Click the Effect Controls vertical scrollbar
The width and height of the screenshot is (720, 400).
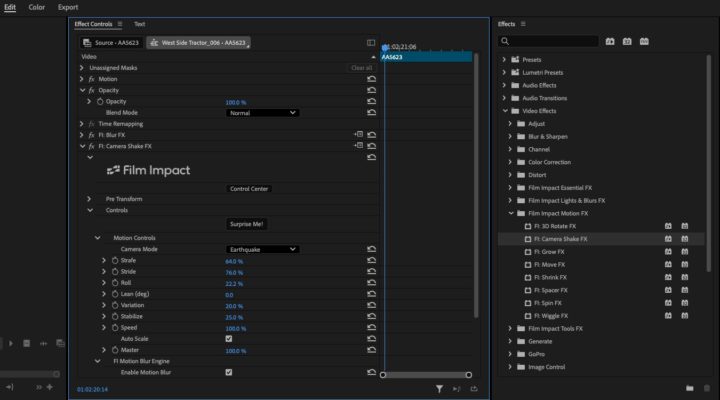pyautogui.click(x=476, y=185)
